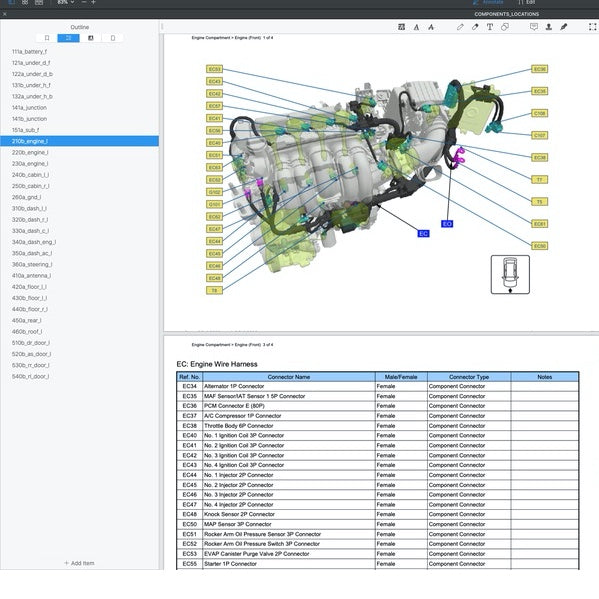Open the shapes tool
Viewport: 599px width, 599px height.
[505, 27]
